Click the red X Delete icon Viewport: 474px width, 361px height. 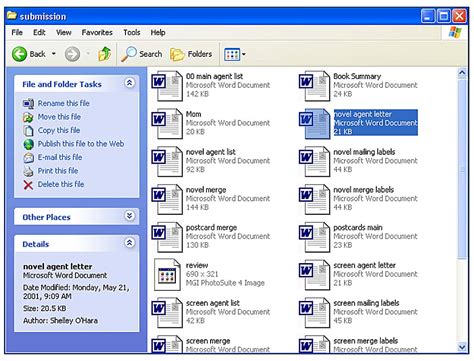pyautogui.click(x=28, y=185)
